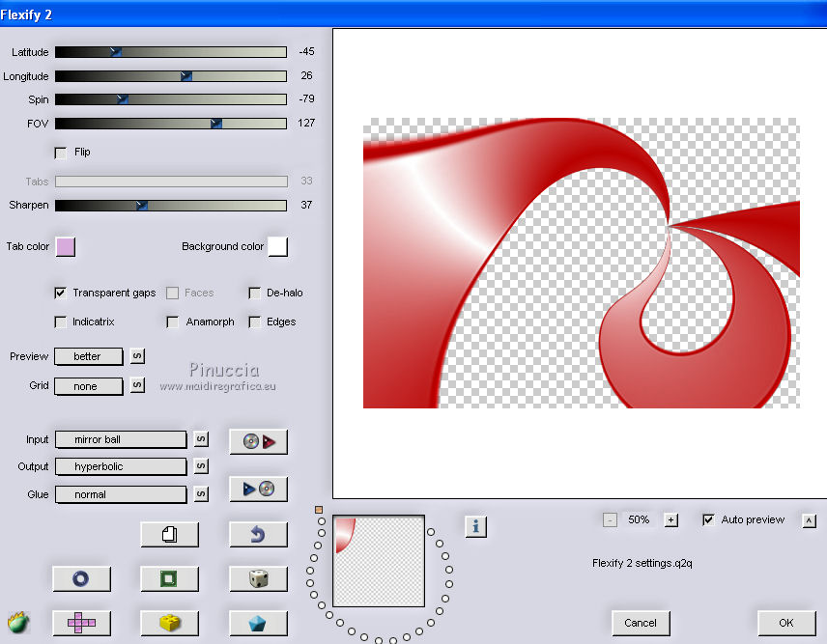Uncheck Transparent gaps option
Viewport: 827px width, 644px height.
pos(61,293)
